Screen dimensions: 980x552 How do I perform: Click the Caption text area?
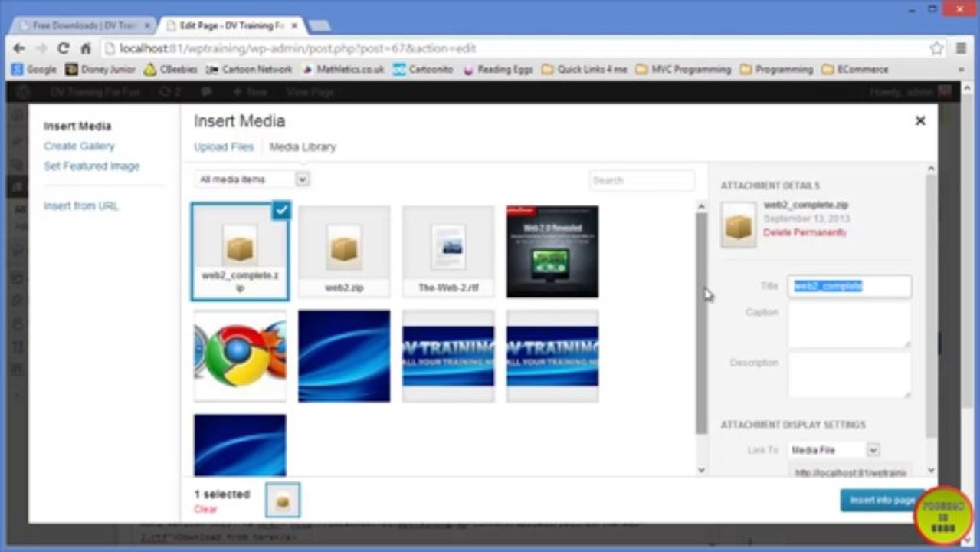click(850, 324)
